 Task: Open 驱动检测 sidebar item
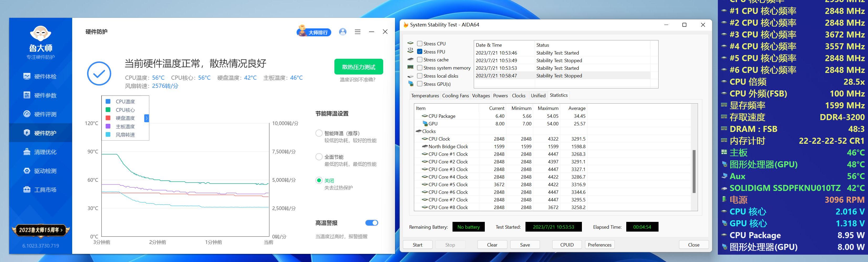click(x=40, y=171)
